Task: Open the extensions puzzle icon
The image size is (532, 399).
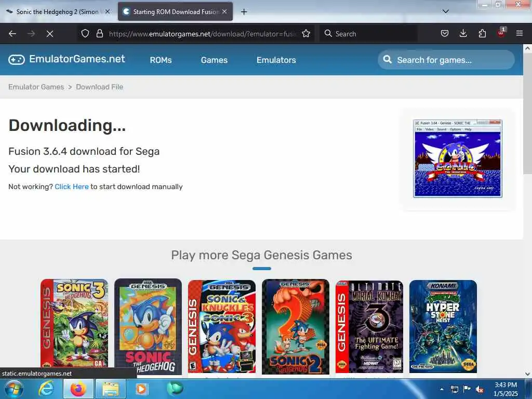Action: pos(482,33)
